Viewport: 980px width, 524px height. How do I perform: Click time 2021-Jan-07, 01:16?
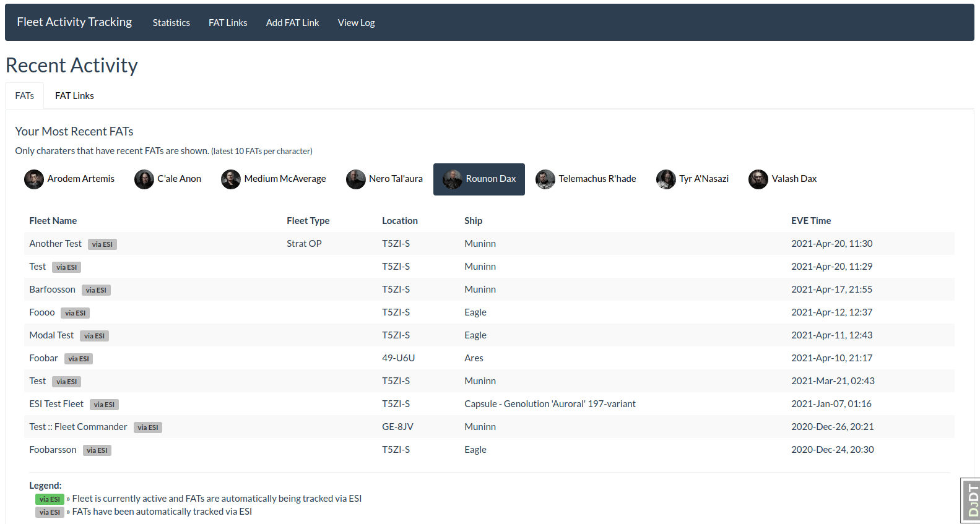tap(831, 404)
